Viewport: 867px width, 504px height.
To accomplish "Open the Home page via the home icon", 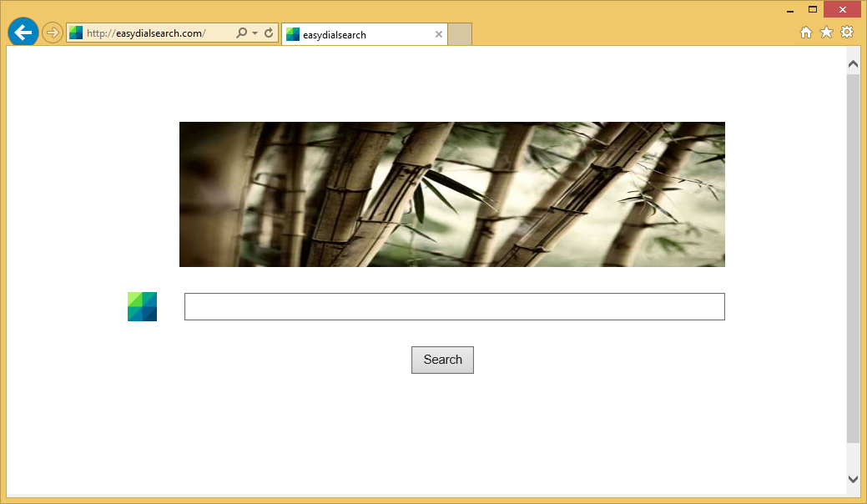I will (806, 32).
